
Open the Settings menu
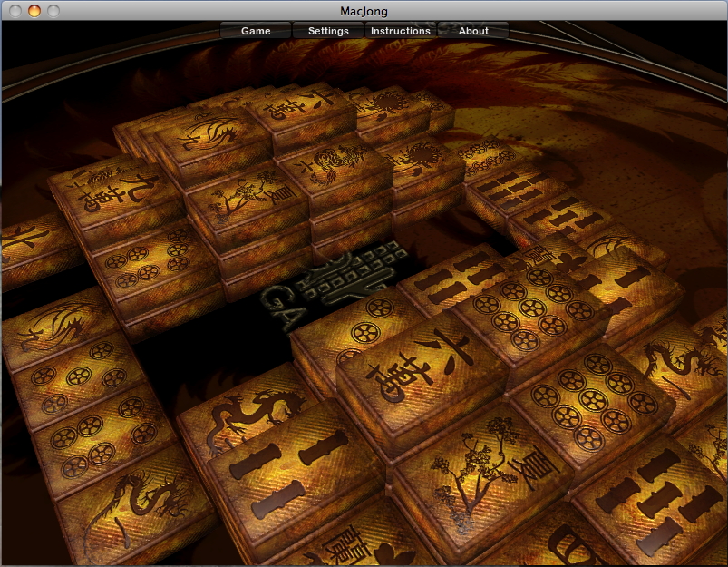click(x=328, y=31)
